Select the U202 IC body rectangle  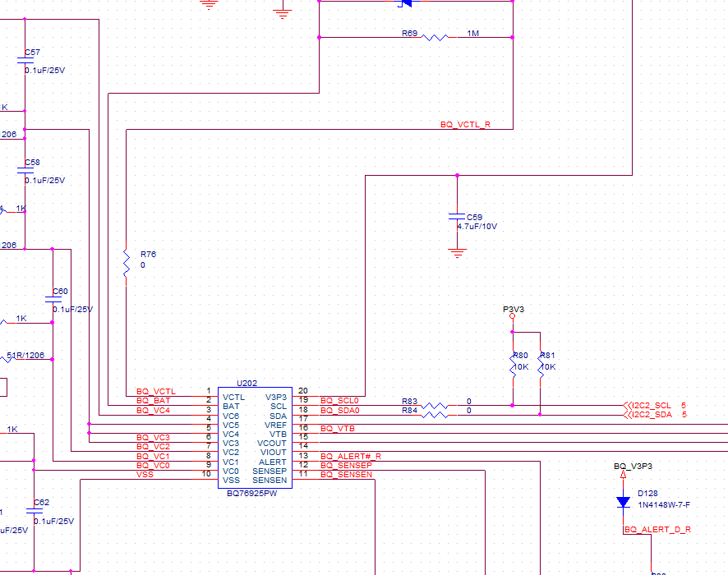[x=255, y=438]
